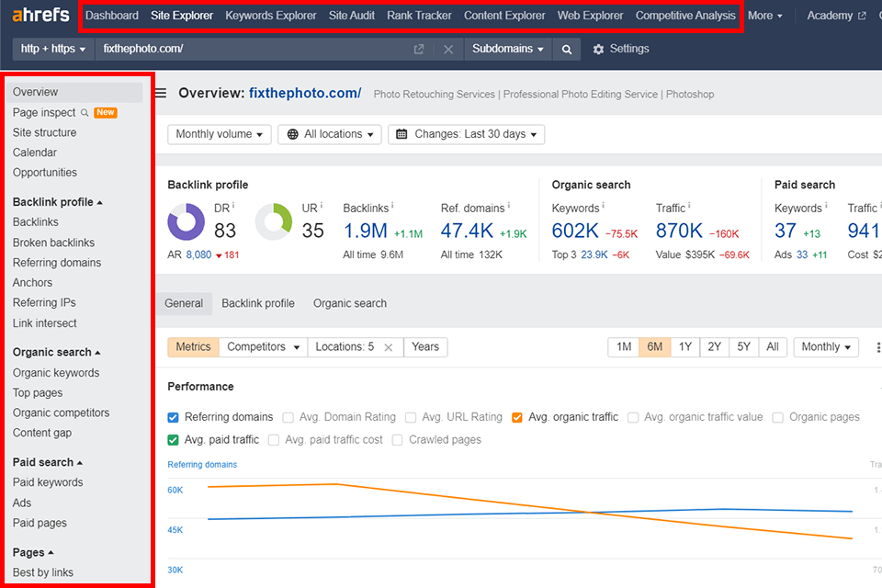Click the Page inspect search icon
Screen dimensions: 882x588
tap(85, 113)
